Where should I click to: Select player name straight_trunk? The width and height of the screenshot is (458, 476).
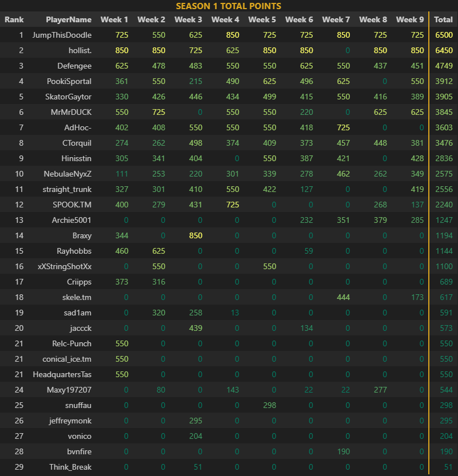67,190
